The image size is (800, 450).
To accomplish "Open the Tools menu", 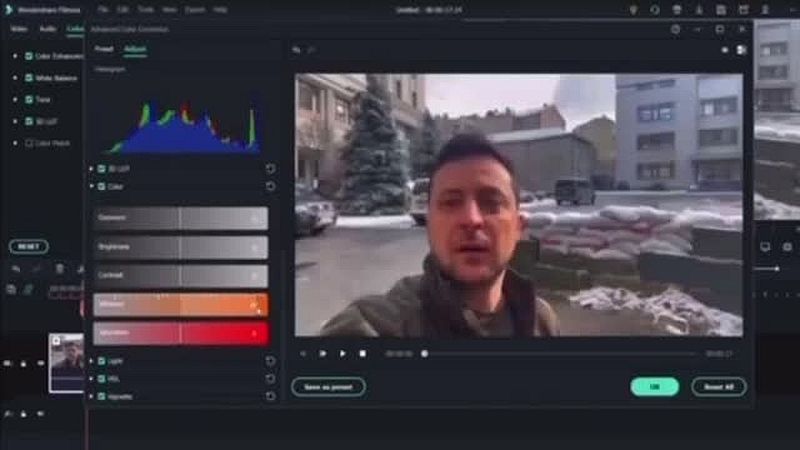I will [x=145, y=10].
